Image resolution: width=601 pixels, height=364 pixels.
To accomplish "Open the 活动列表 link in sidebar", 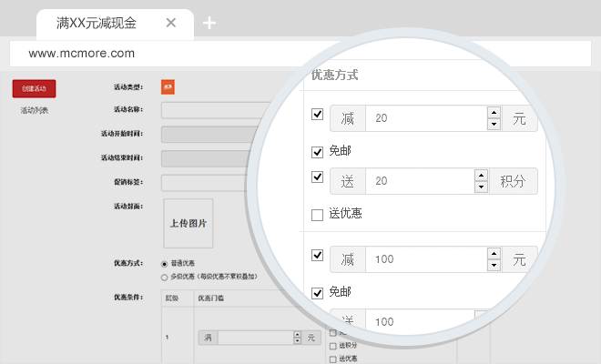I will pyautogui.click(x=35, y=111).
